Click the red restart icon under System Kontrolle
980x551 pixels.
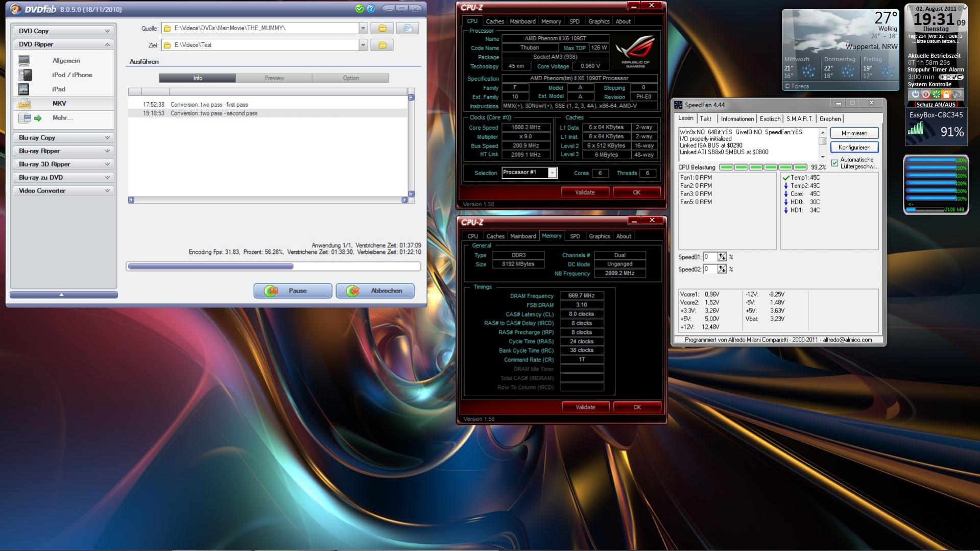coord(925,94)
